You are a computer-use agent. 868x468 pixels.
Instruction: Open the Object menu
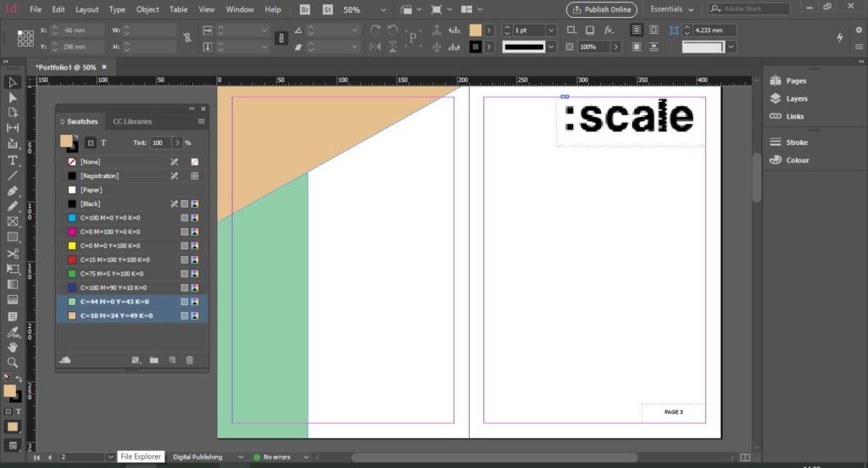147,9
